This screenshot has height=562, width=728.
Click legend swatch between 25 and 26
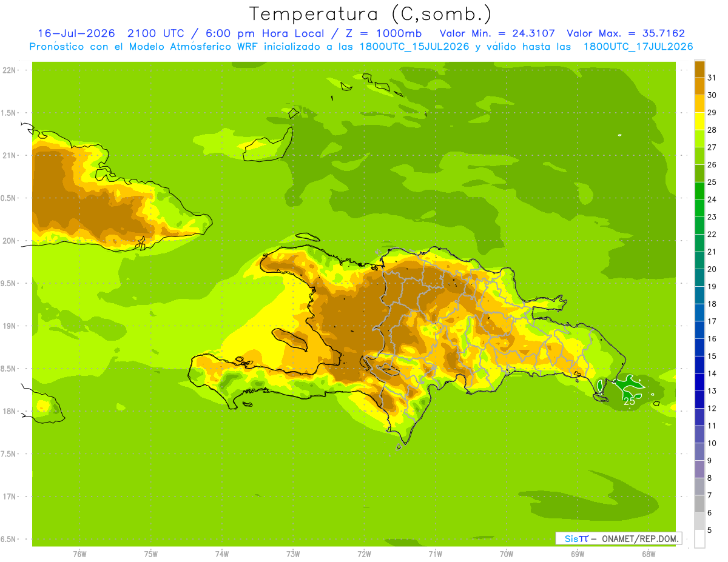point(699,173)
